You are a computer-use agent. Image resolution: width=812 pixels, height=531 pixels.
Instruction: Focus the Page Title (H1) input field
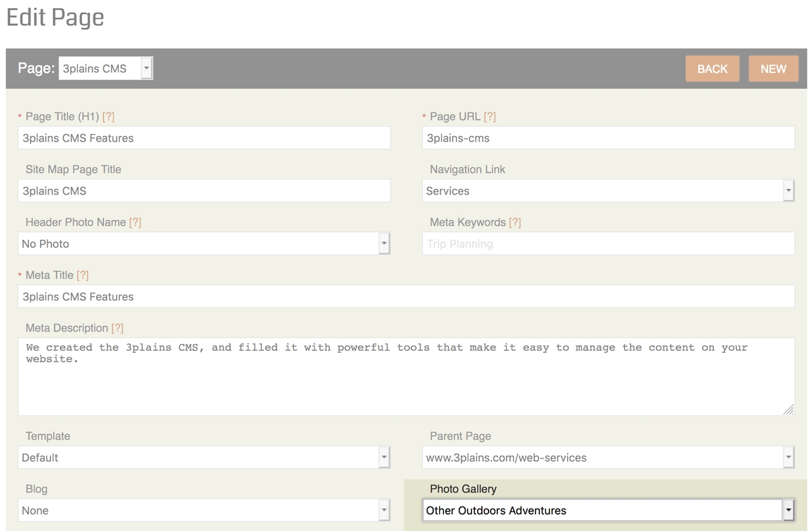tap(204, 138)
